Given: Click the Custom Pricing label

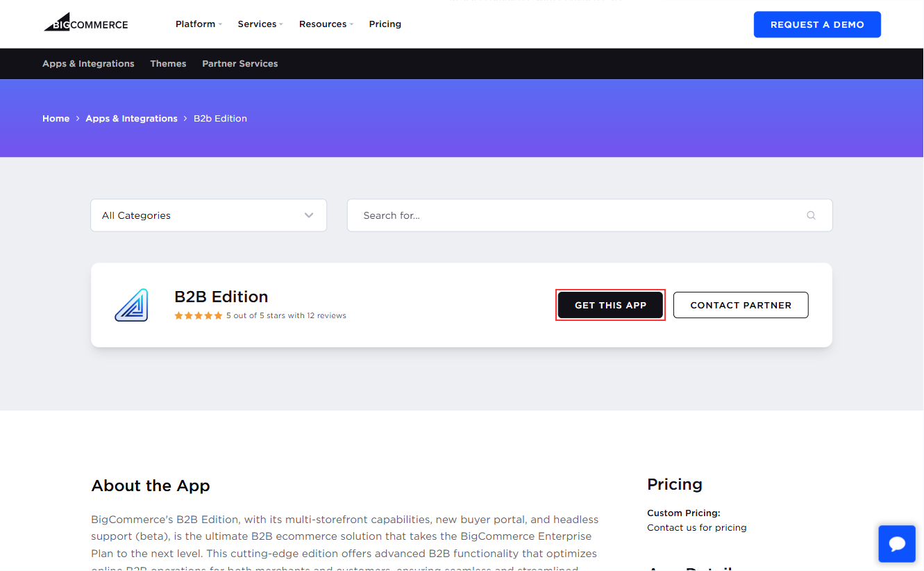Looking at the screenshot, I should [684, 513].
